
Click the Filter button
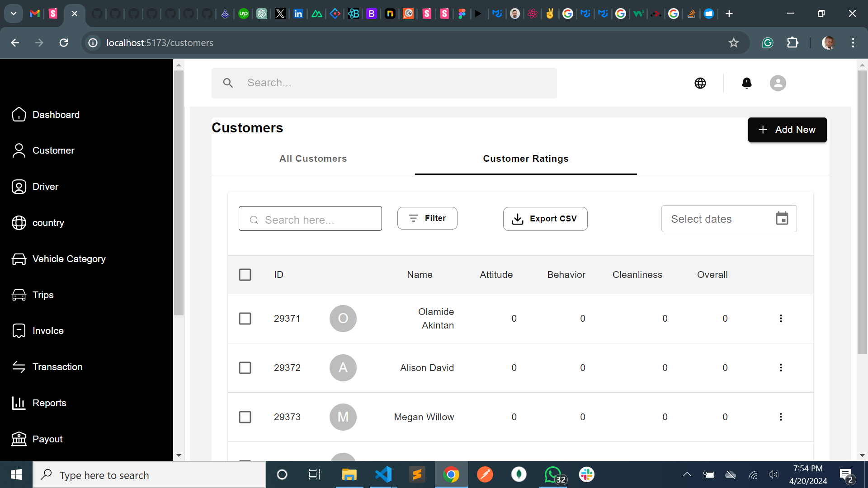point(427,218)
